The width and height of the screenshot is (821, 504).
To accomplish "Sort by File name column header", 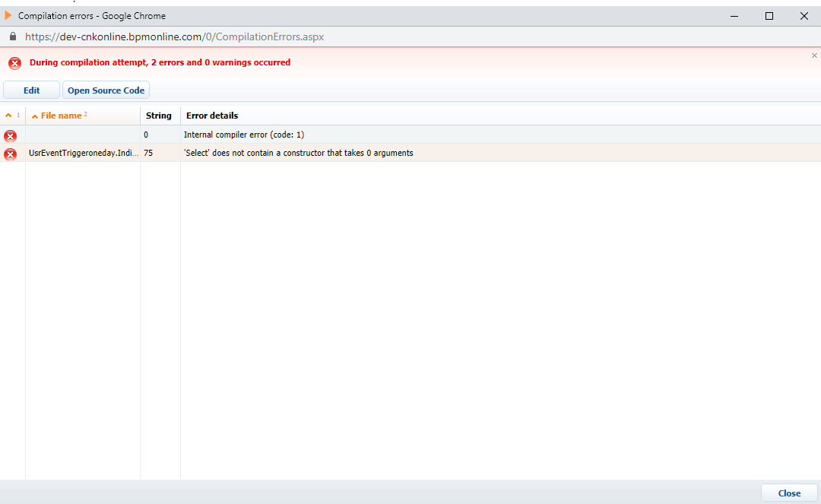I will coord(62,116).
